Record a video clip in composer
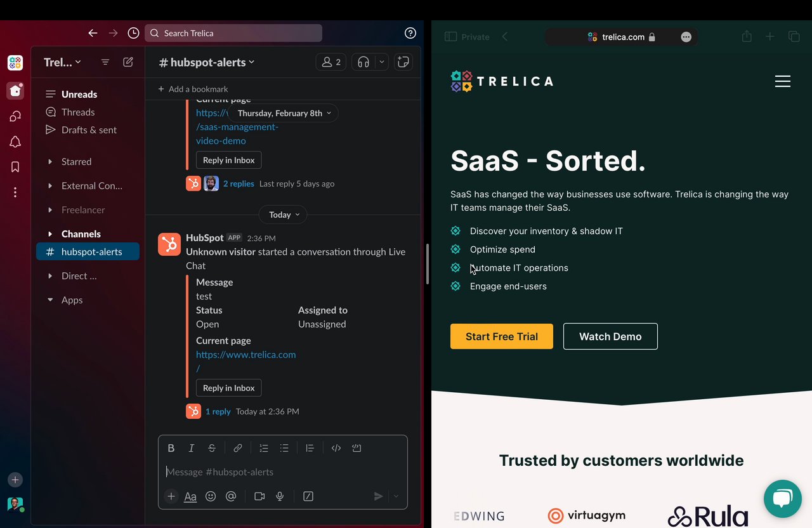Image resolution: width=812 pixels, height=528 pixels. pos(259,496)
